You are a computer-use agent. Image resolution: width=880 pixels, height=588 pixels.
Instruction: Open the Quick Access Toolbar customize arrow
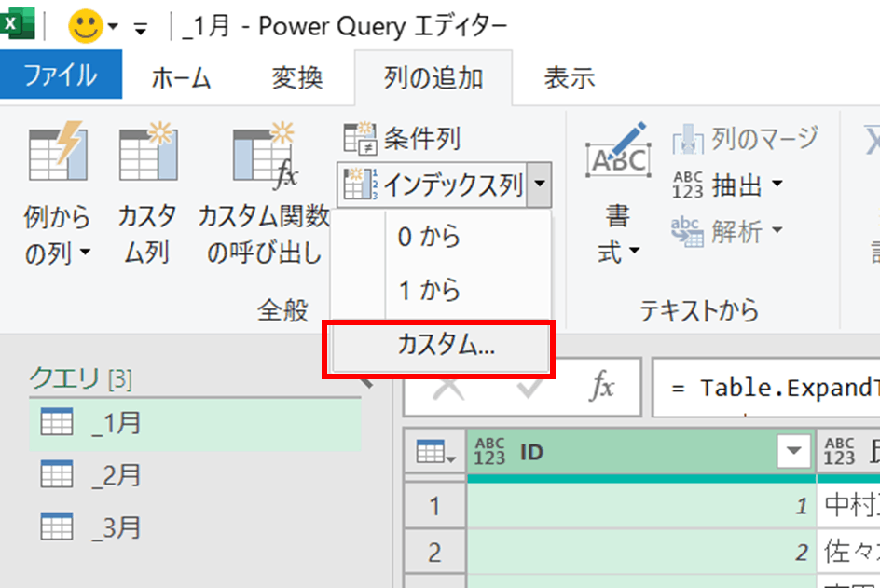pos(141,28)
